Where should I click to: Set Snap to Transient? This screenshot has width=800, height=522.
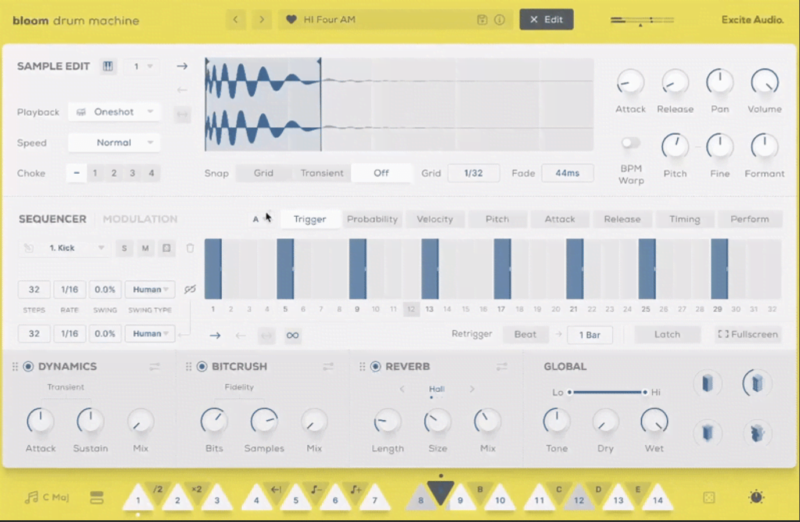coord(322,173)
